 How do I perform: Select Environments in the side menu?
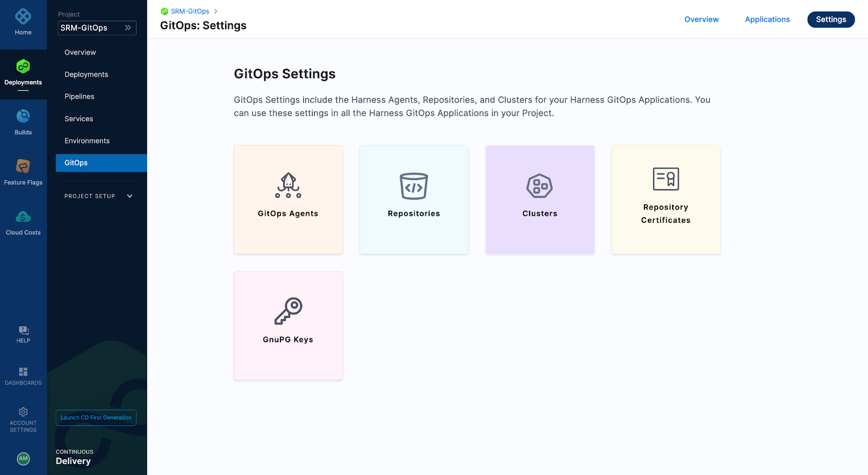(x=87, y=141)
